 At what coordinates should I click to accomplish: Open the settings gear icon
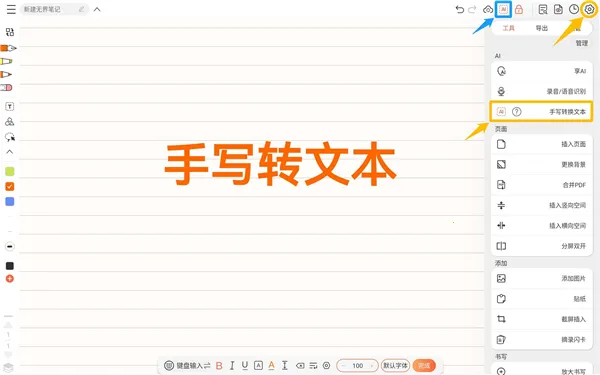(x=589, y=10)
